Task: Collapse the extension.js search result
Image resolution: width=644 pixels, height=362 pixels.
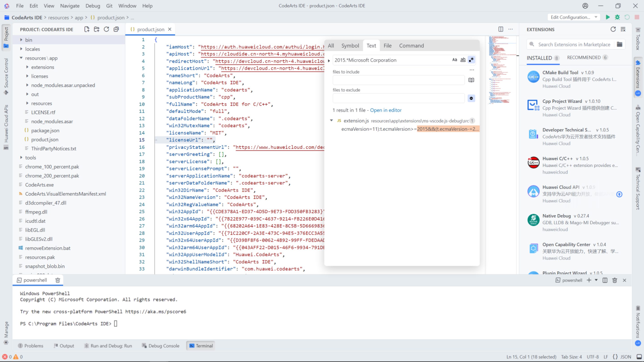Action: 332,120
